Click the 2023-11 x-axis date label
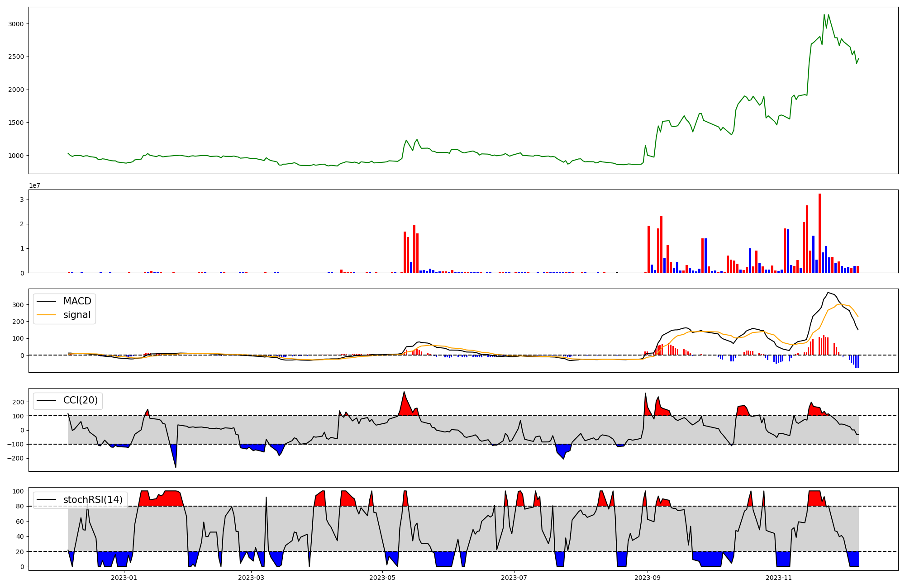This screenshot has width=905, height=588. [779, 578]
